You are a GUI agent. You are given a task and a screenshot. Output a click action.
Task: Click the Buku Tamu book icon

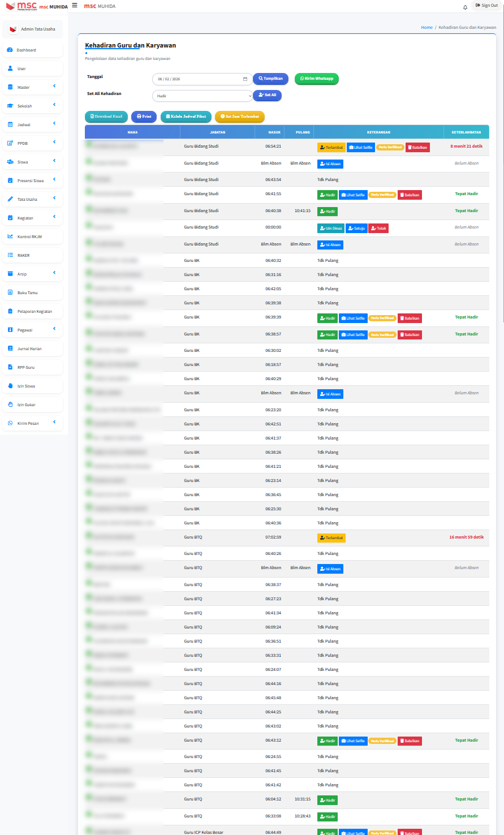pos(10,292)
